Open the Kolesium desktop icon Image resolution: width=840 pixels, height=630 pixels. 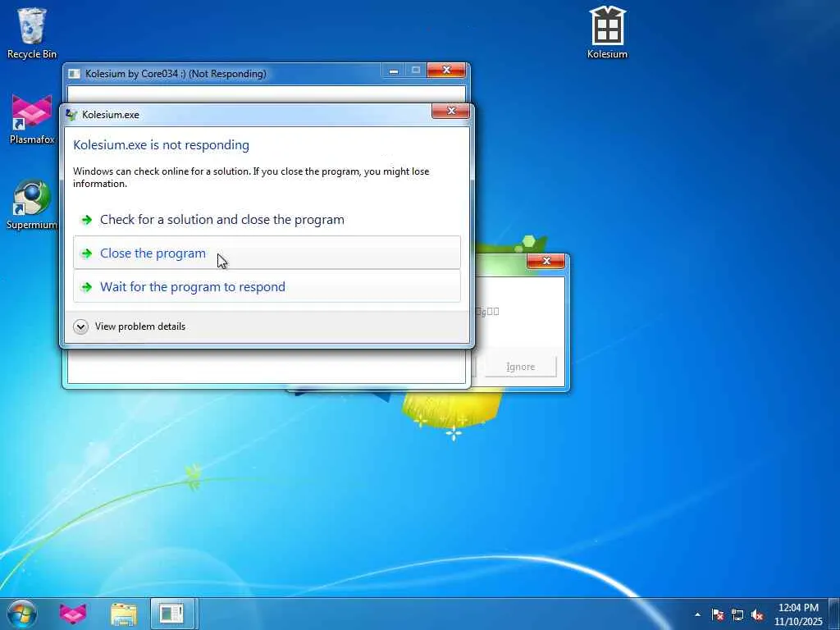pyautogui.click(x=608, y=32)
